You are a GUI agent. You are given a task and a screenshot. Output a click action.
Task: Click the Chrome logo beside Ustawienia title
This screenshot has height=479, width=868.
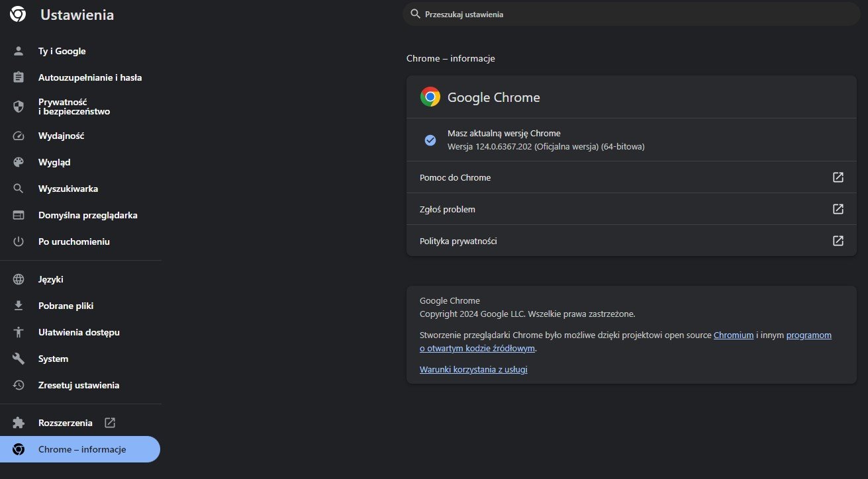click(19, 15)
